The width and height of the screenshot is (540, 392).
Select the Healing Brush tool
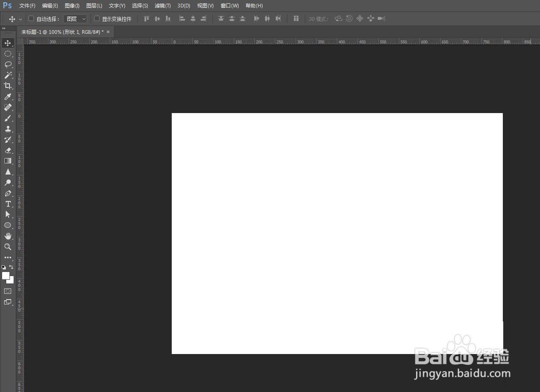pyautogui.click(x=8, y=107)
